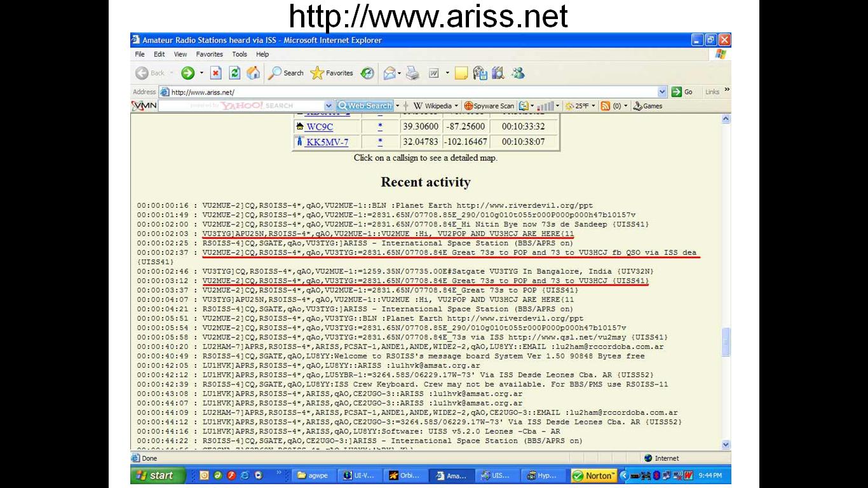Switch to the UI-V... taskbar window
Image resolution: width=868 pixels, height=488 pixels.
[360, 475]
